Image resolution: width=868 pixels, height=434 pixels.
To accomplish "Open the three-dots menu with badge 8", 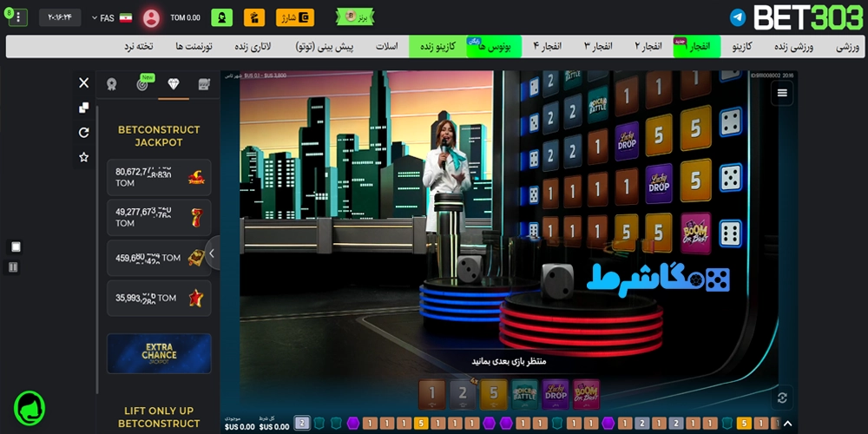I will 18,17.
